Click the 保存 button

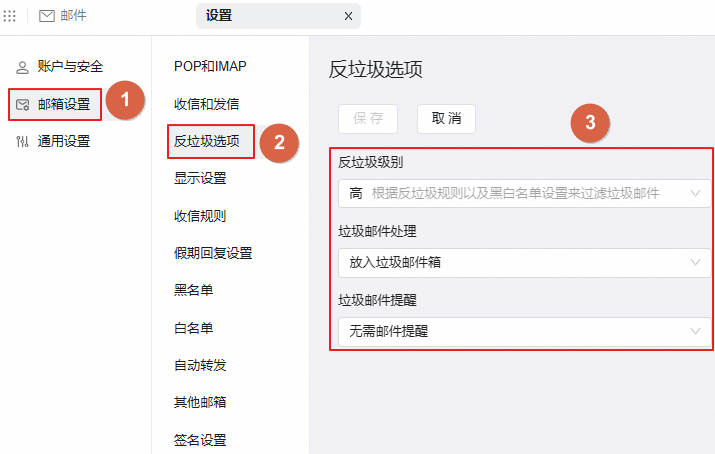368,118
